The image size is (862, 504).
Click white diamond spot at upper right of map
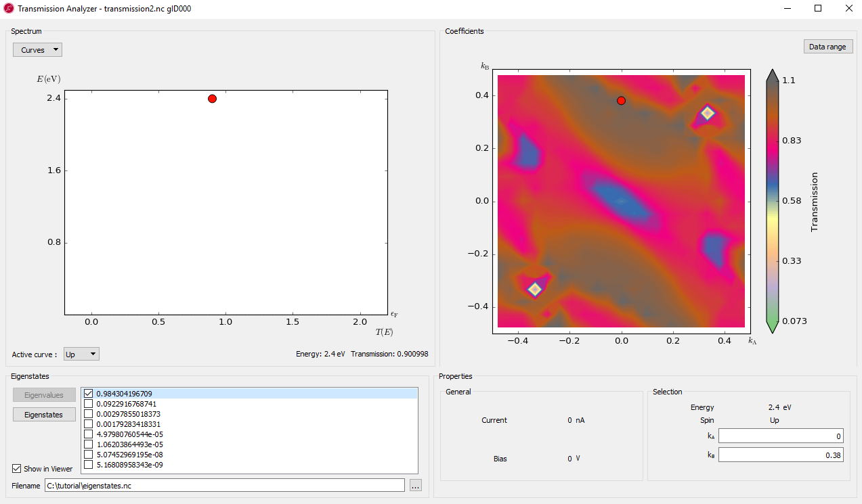pos(708,113)
